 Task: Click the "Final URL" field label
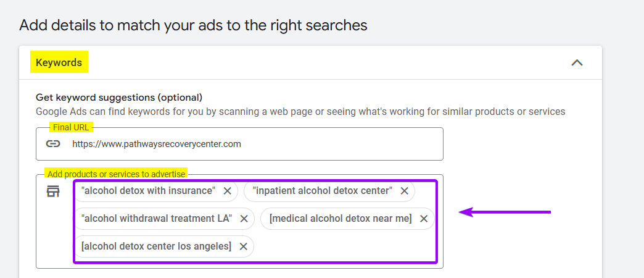(72, 127)
